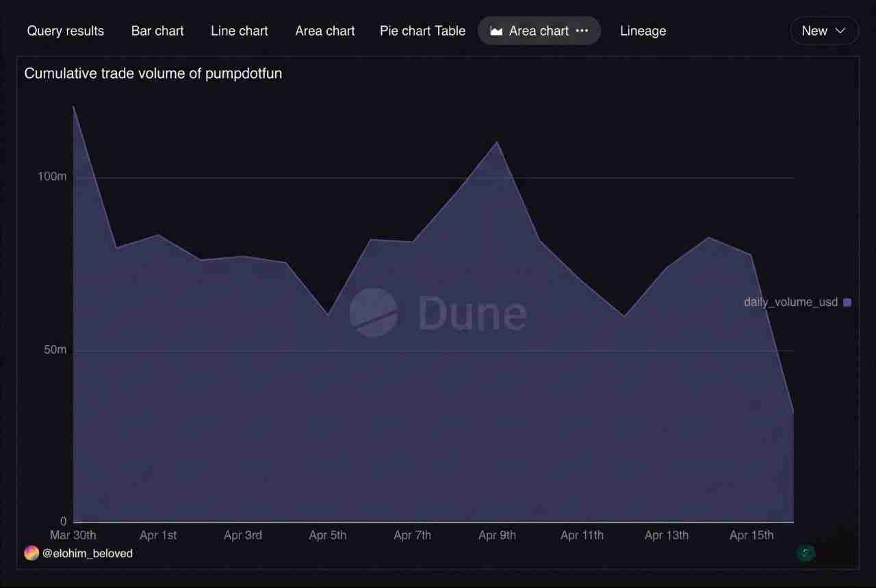The height and width of the screenshot is (588, 876).
Task: Toggle the daily_volume_usd legend label
Action: [x=790, y=302]
